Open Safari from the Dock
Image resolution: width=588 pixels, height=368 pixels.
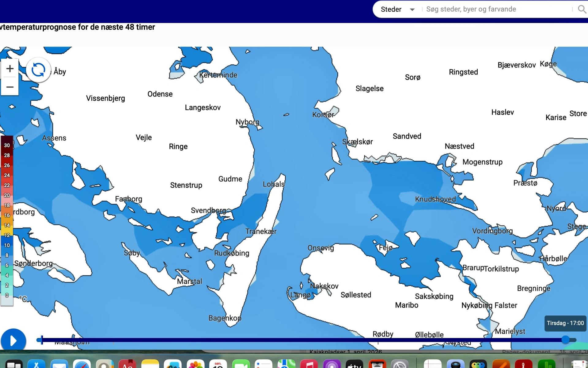(x=82, y=364)
